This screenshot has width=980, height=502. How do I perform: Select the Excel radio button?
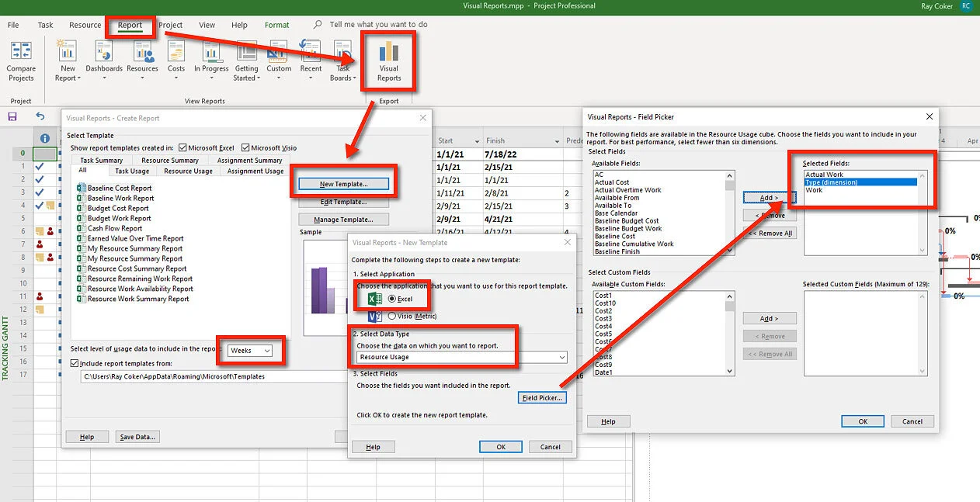point(392,299)
